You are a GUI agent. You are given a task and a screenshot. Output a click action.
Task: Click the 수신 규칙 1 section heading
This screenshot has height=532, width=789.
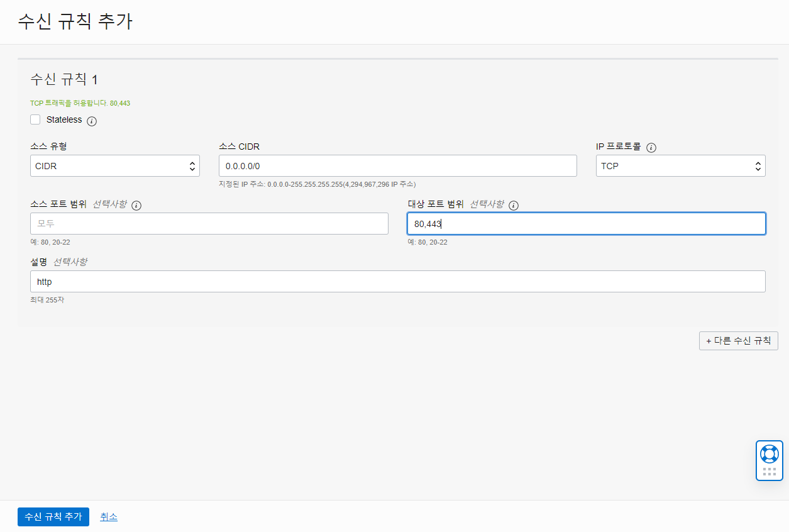coord(64,79)
